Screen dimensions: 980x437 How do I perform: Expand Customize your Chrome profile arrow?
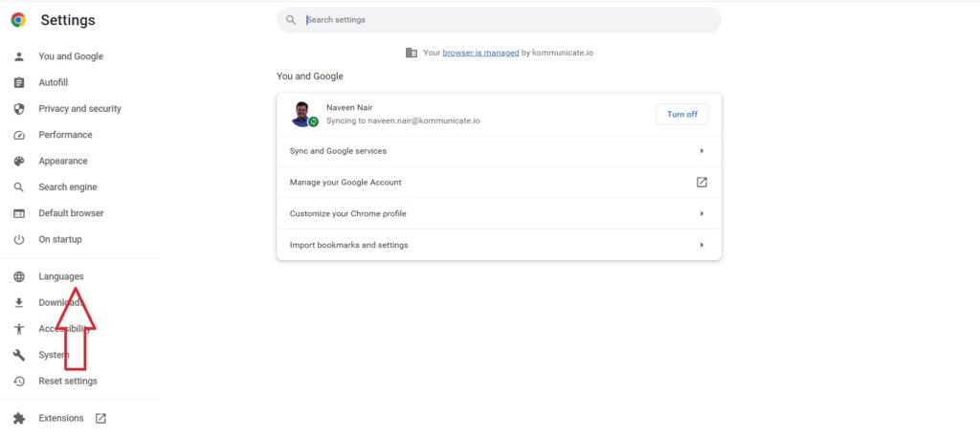click(702, 213)
